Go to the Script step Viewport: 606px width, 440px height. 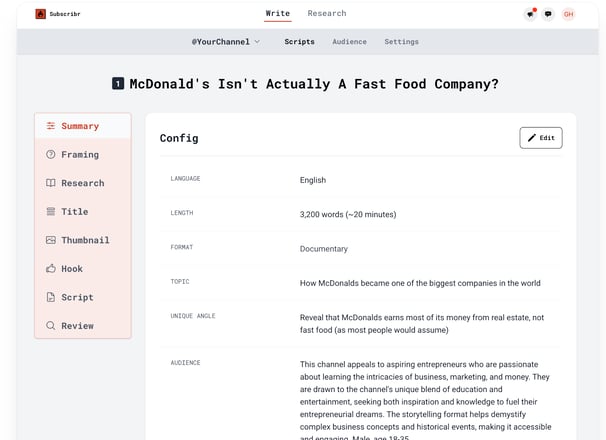pos(83,297)
